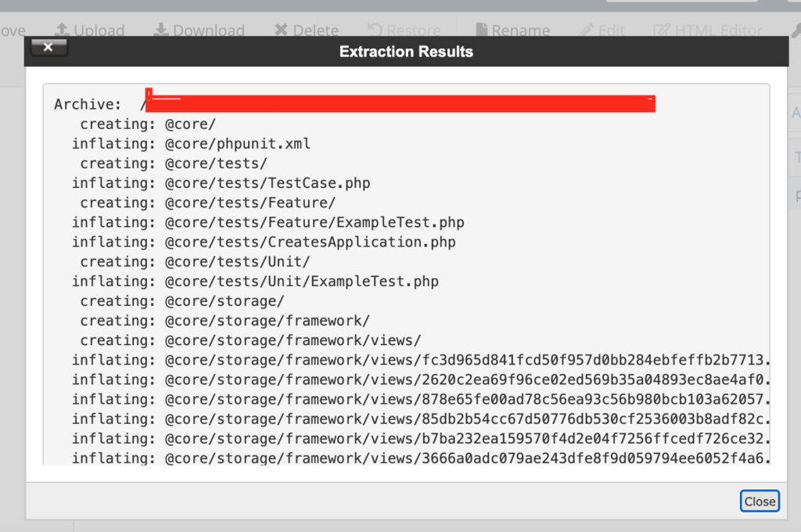The height and width of the screenshot is (532, 801).
Task: Select the Rename file icon
Action: tap(482, 31)
